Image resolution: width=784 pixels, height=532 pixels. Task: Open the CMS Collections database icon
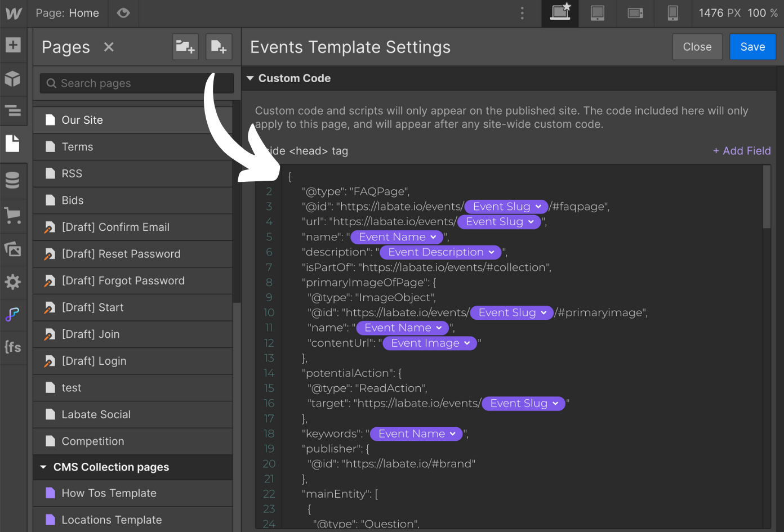point(13,180)
